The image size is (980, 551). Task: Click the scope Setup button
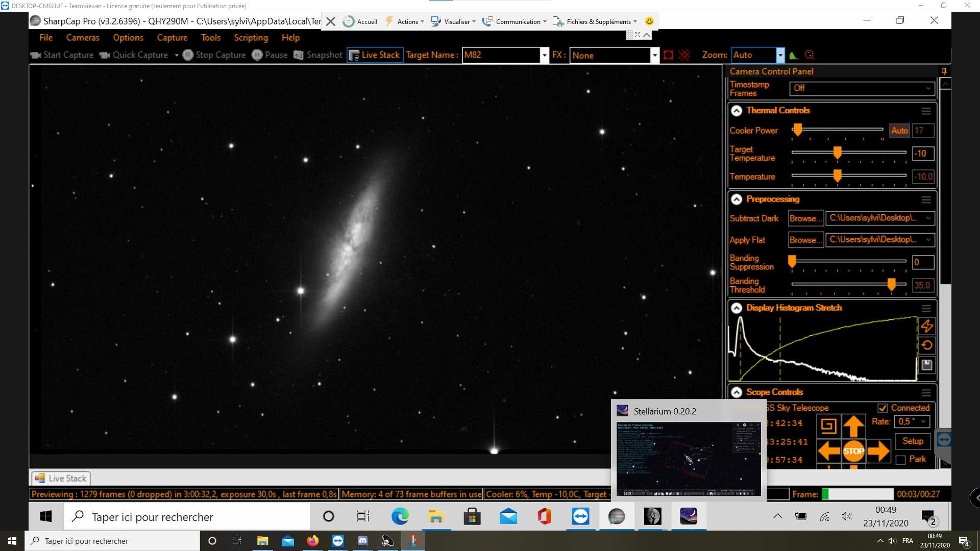(912, 441)
